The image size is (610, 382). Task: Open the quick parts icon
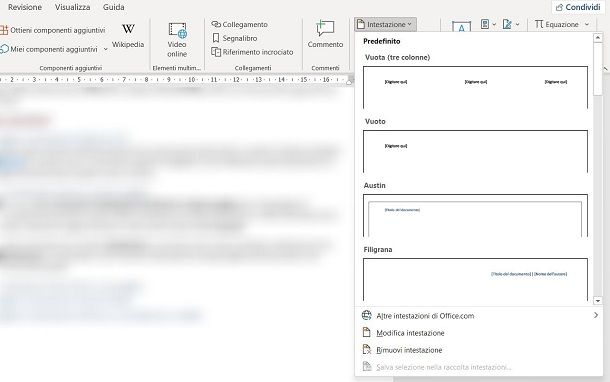(485, 24)
